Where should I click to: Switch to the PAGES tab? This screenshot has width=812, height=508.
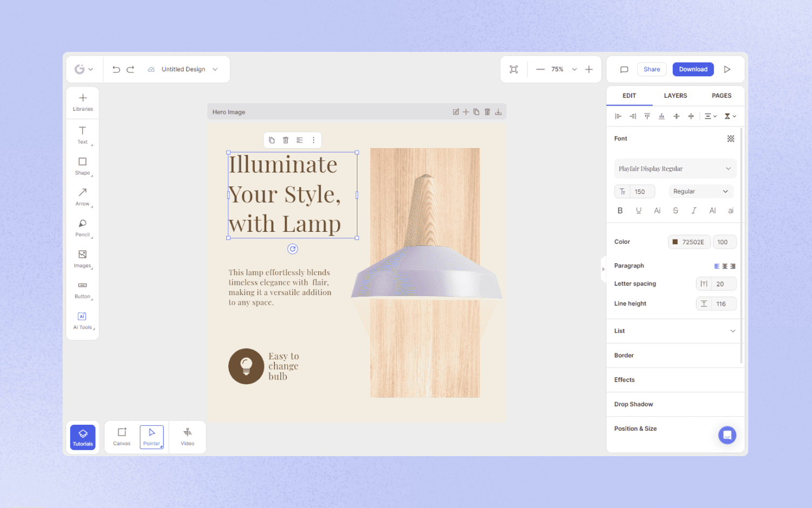pyautogui.click(x=721, y=96)
